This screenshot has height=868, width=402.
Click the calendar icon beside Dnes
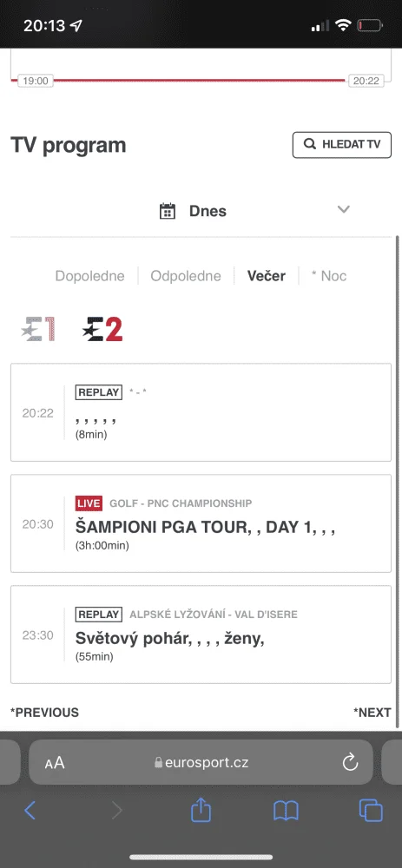pos(168,211)
